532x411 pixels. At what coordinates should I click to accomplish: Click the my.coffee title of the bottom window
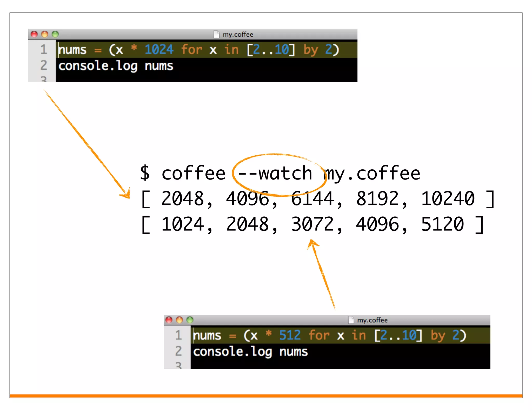click(x=372, y=320)
